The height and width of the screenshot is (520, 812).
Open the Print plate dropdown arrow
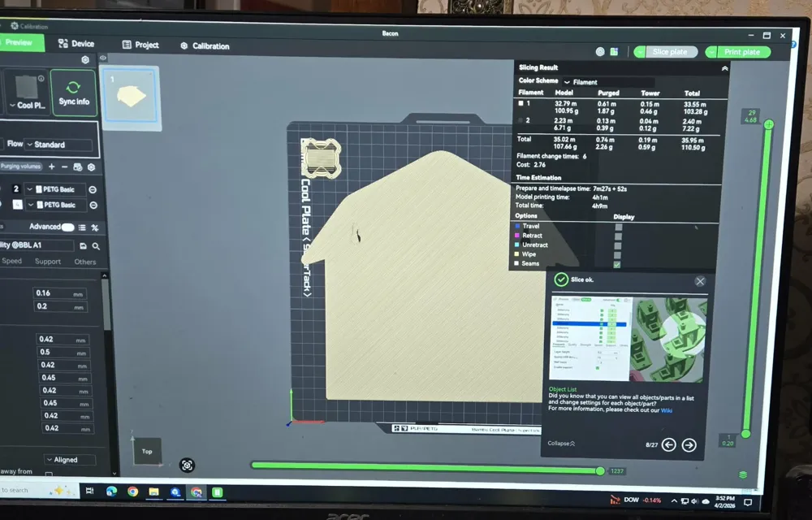pos(711,52)
